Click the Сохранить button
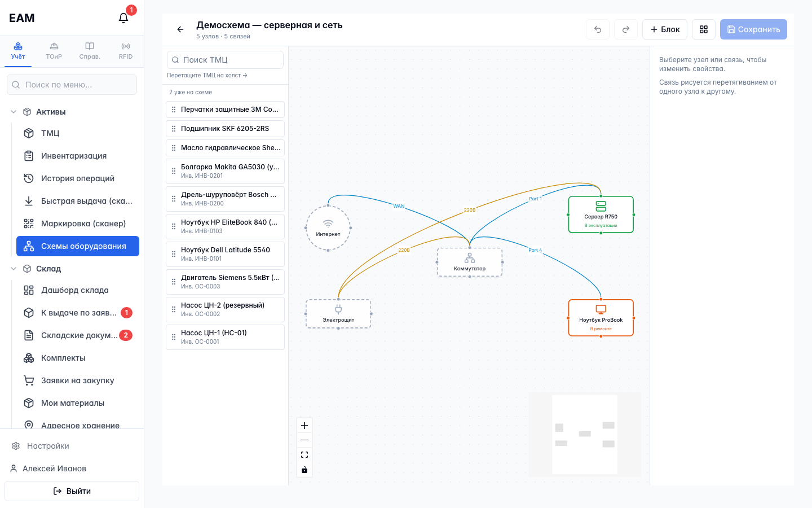 753,29
